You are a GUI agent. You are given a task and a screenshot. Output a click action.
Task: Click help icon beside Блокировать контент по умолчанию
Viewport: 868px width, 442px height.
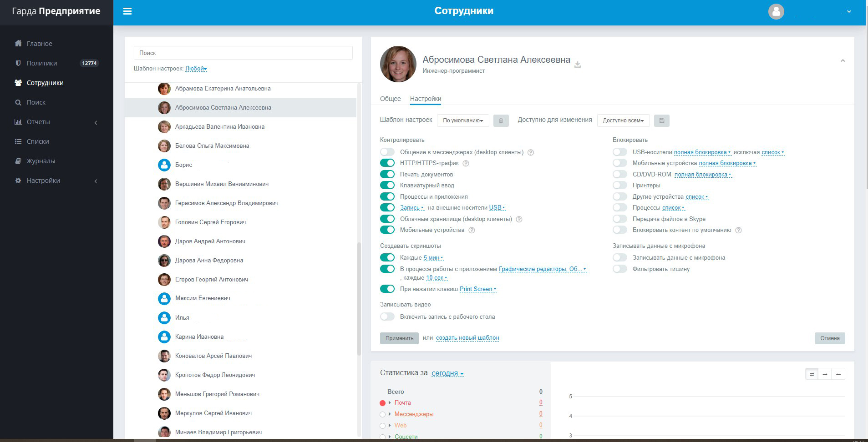[738, 230]
